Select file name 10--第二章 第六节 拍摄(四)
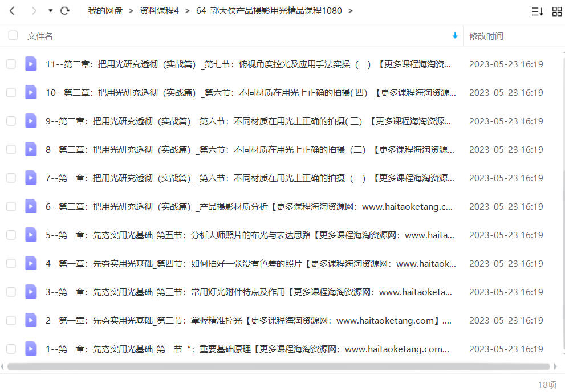 tap(250, 92)
